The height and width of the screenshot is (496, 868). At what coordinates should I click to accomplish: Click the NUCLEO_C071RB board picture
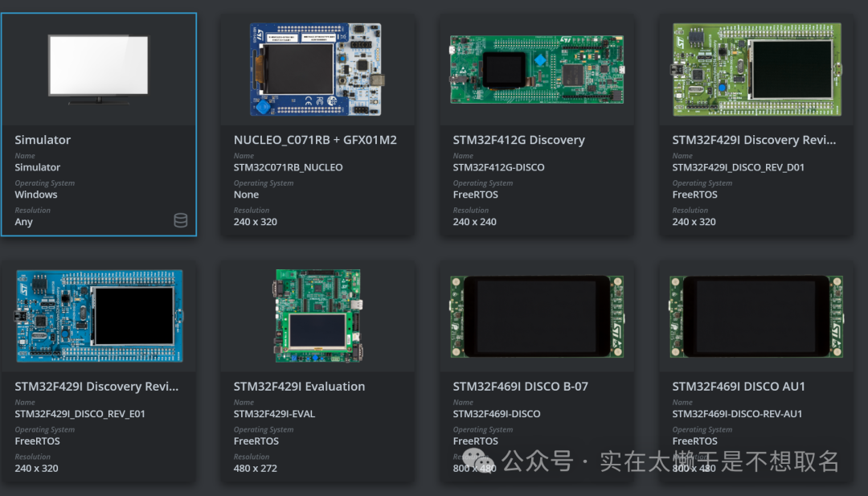coord(317,69)
